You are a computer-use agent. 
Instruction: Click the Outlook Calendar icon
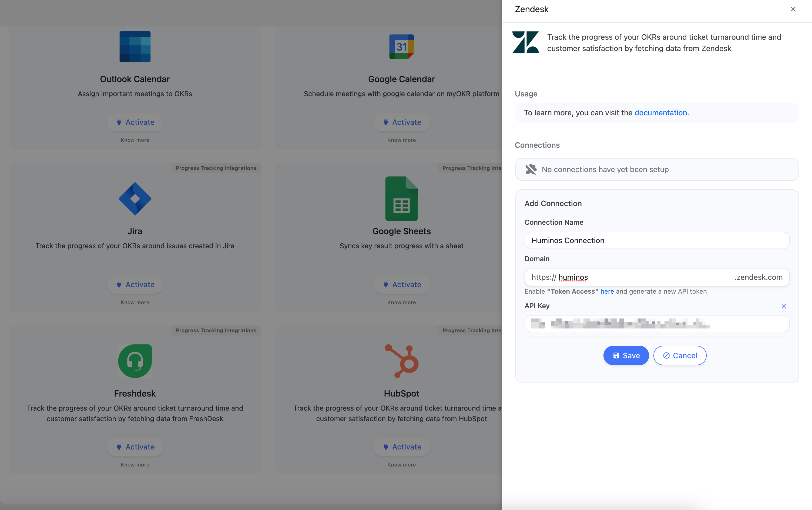(x=135, y=47)
